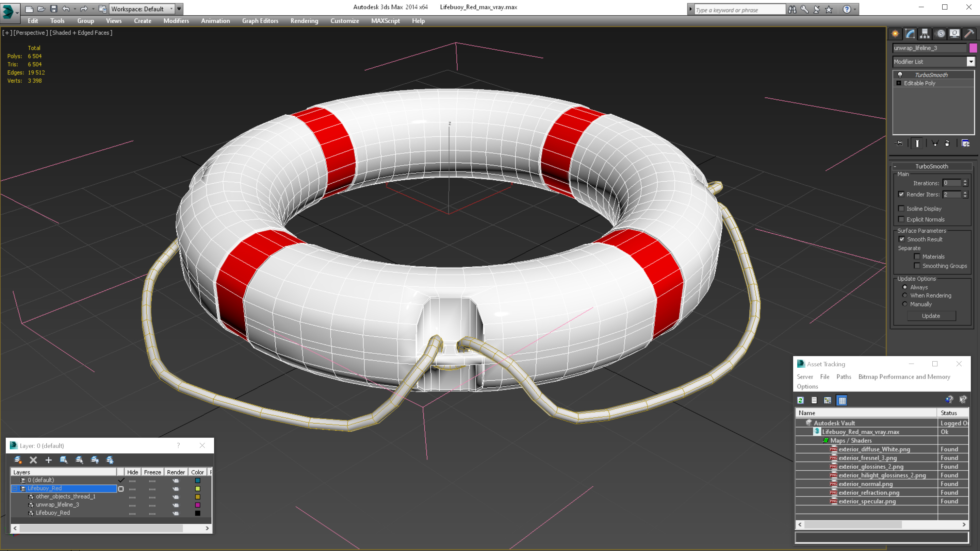Select When Rendering update option
980x551 pixels.
pos(905,296)
